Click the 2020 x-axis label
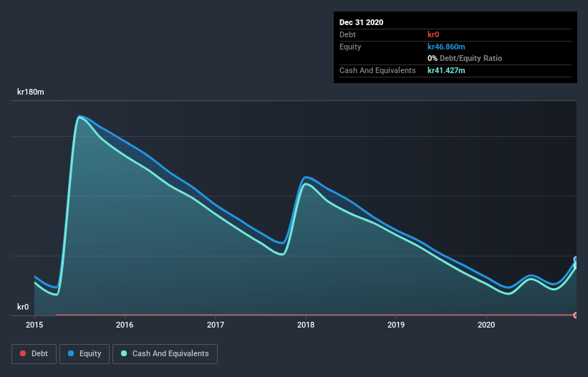 pyautogui.click(x=486, y=325)
